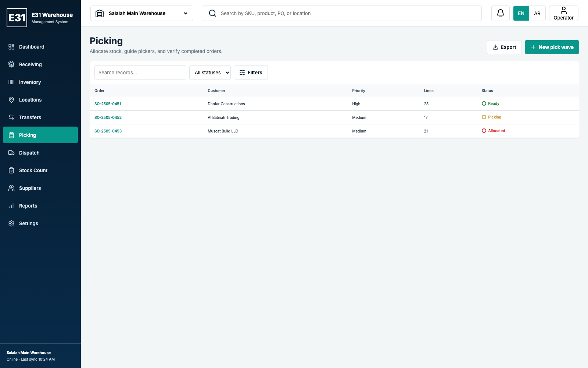Open Dashboard via its grid icon
588x368 pixels.
(11, 47)
